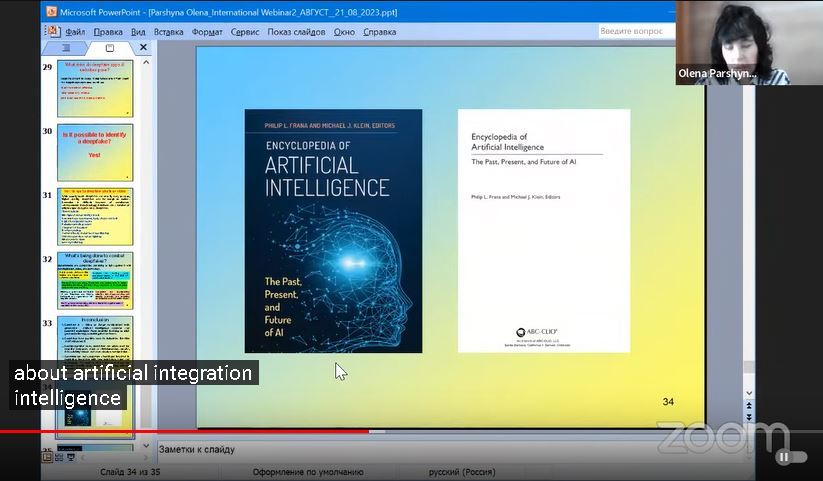Start slide show from view icons
This screenshot has height=481, width=823.
point(71,457)
